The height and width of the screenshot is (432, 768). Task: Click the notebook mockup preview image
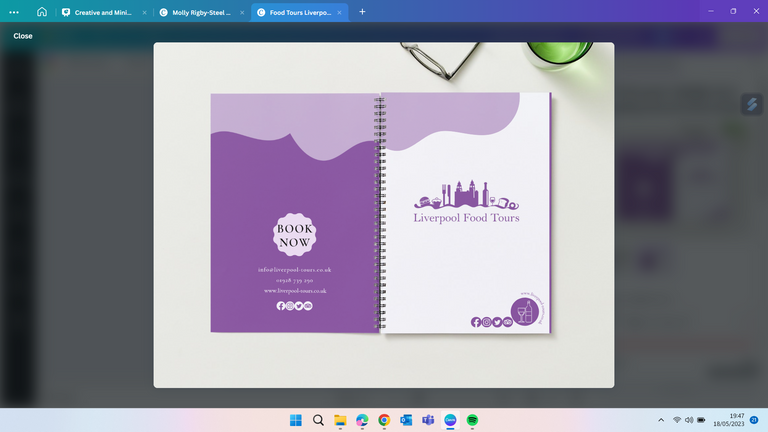click(x=384, y=215)
